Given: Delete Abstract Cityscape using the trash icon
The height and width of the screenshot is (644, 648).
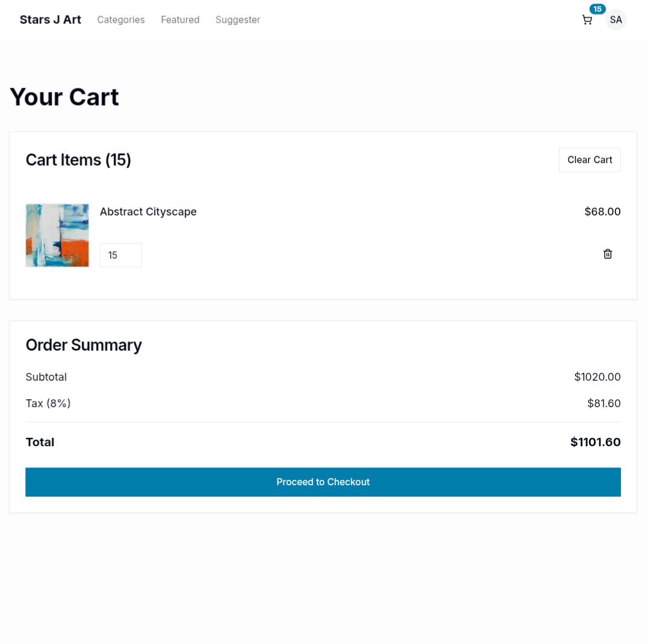Looking at the screenshot, I should (608, 254).
